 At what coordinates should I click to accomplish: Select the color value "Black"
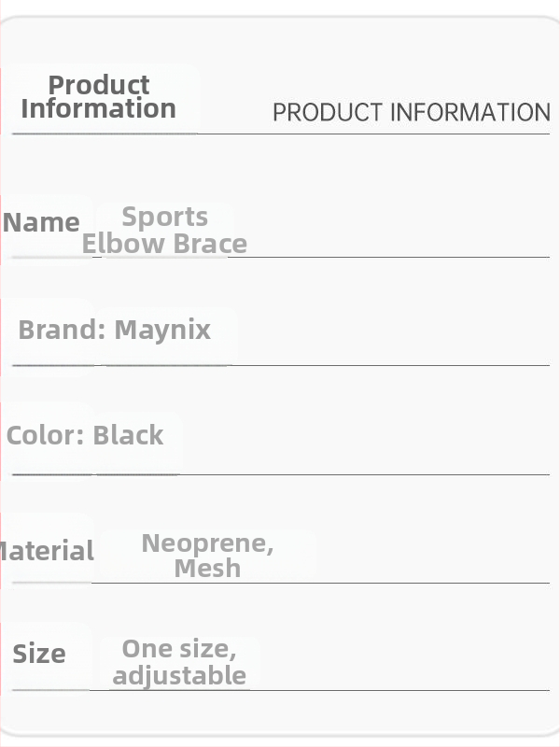128,435
